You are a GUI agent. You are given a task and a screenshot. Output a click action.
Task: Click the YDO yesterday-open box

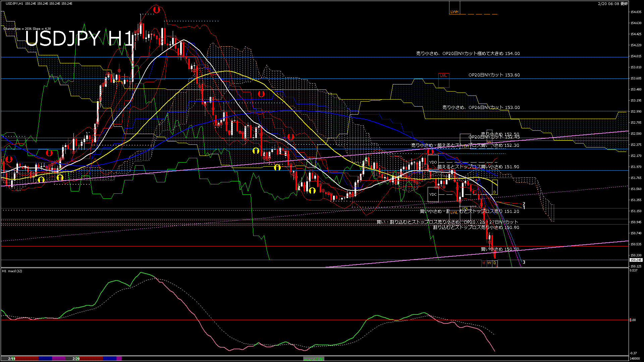coord(433,162)
